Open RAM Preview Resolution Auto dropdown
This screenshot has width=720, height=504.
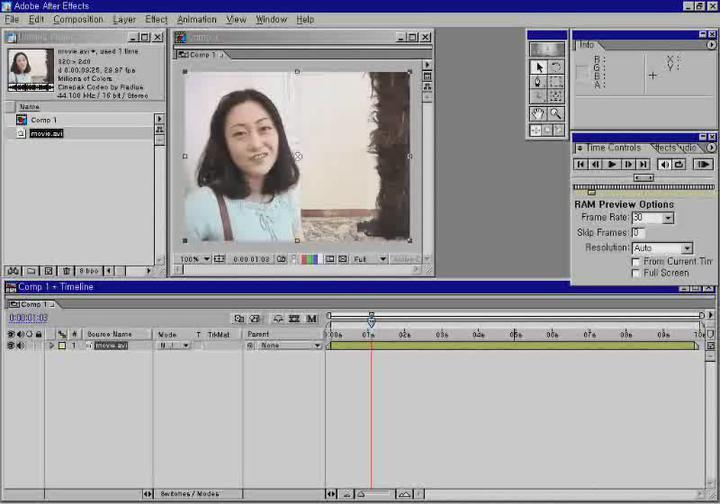tap(663, 248)
